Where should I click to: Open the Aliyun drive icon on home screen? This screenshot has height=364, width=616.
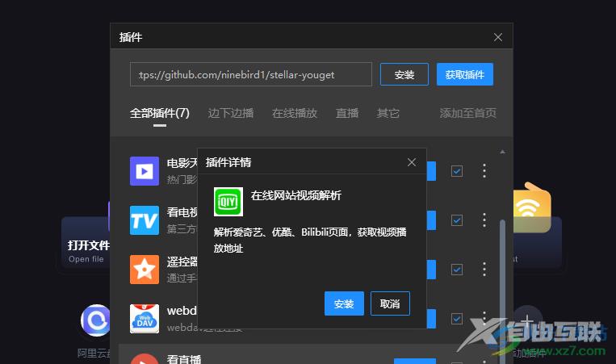[95, 320]
